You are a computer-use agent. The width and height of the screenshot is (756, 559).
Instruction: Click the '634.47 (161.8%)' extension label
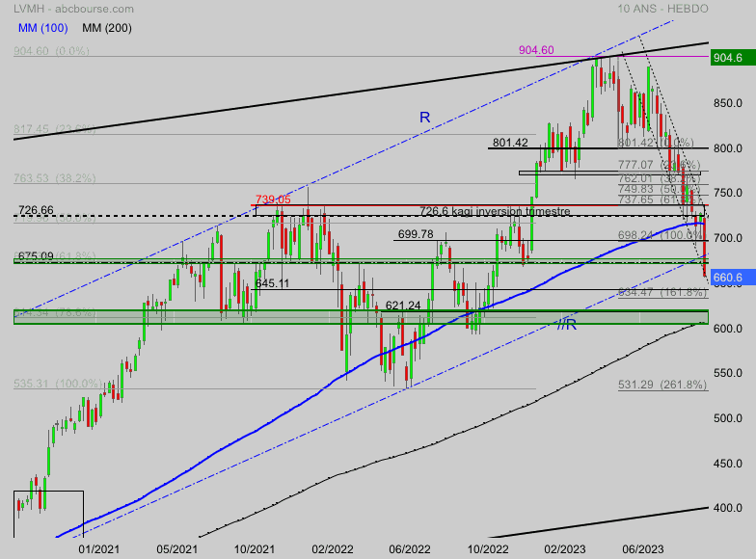pyautogui.click(x=662, y=292)
